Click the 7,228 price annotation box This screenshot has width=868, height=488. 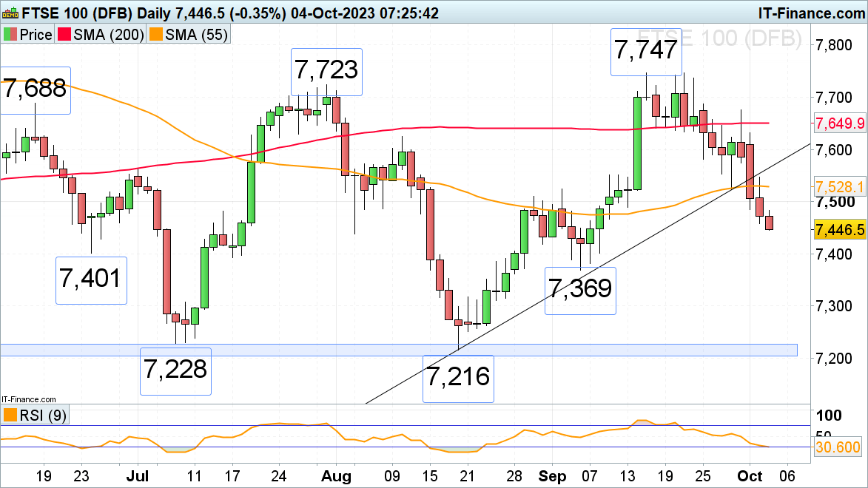[x=175, y=371]
